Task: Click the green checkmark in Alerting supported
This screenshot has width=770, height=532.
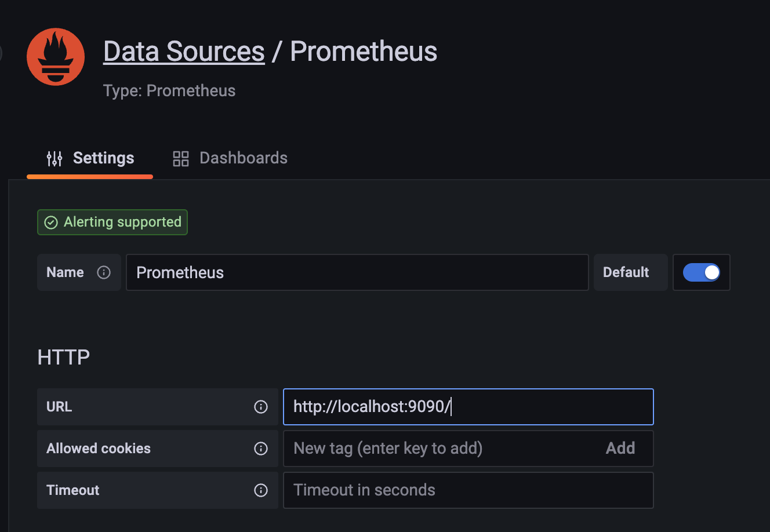Action: (51, 223)
